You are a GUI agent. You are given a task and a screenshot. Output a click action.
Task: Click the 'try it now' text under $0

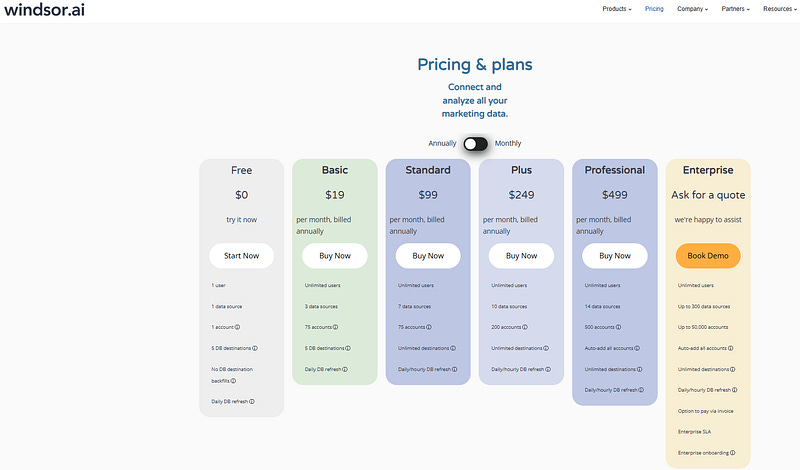click(x=241, y=219)
